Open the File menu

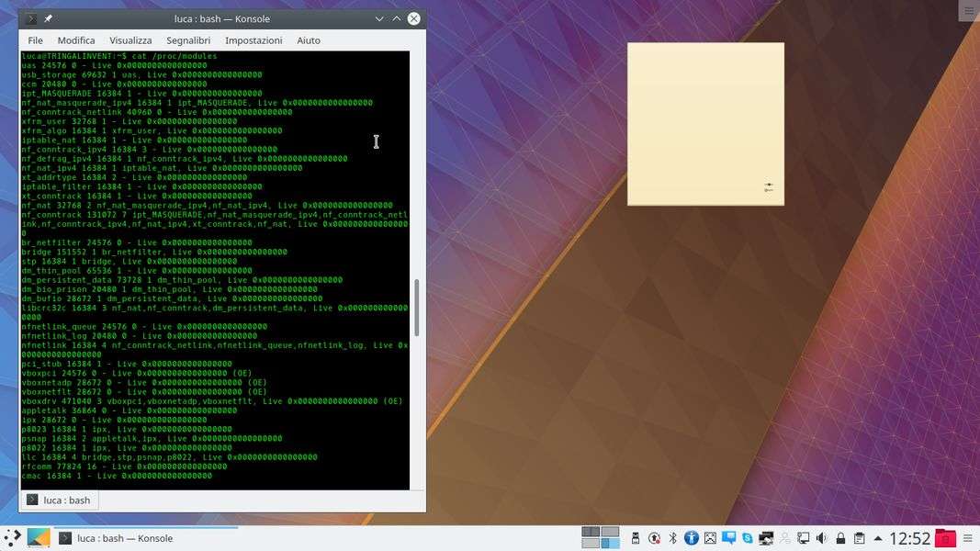35,40
